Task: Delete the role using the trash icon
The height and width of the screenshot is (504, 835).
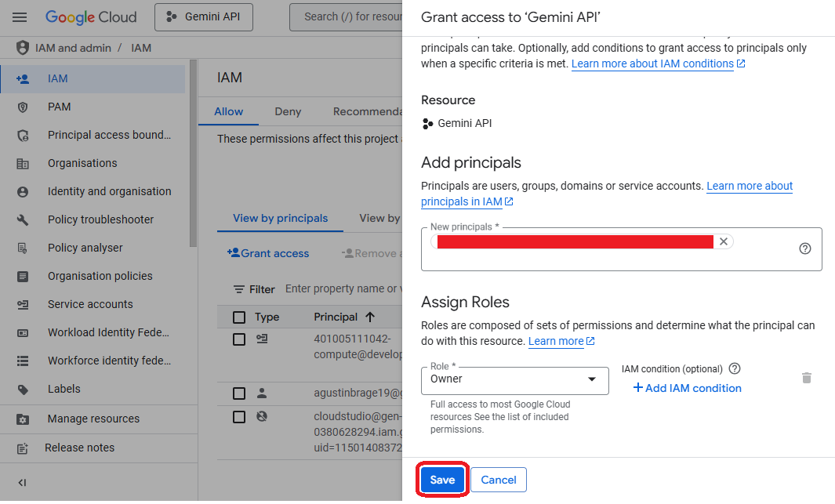Action: point(806,378)
